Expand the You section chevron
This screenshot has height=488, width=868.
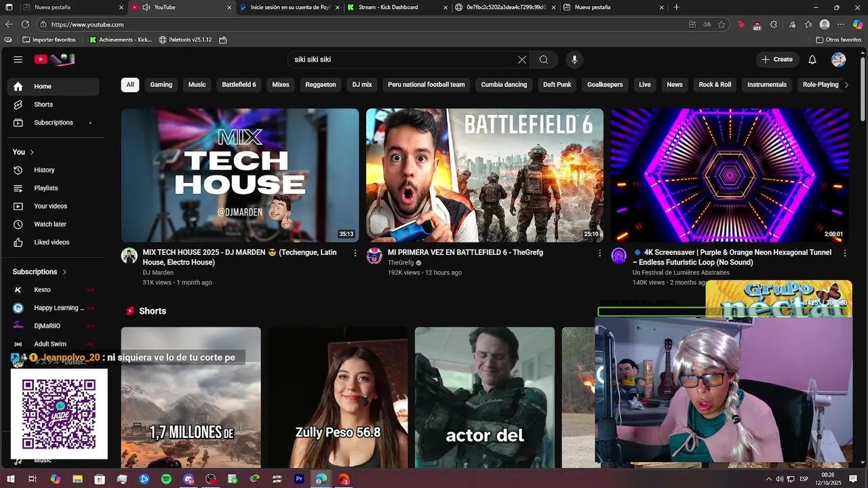point(32,152)
